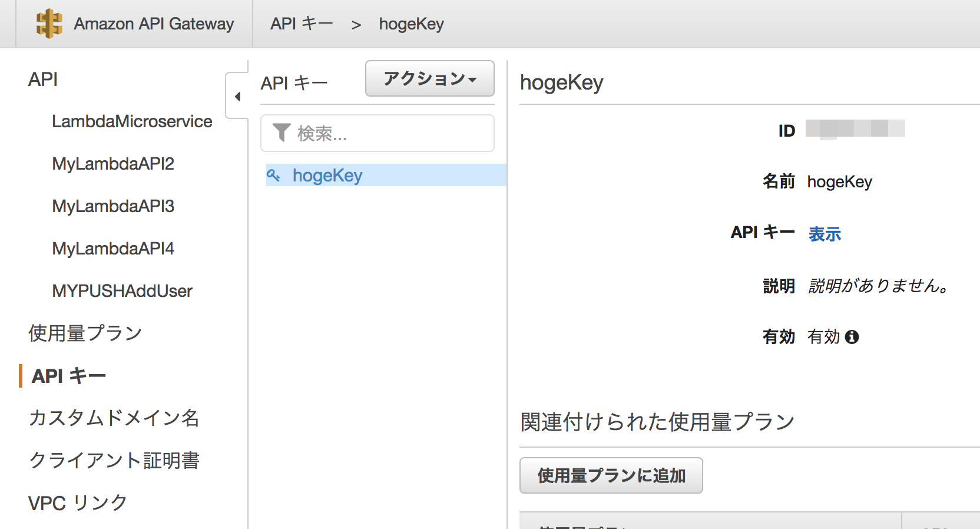This screenshot has height=529, width=980.
Task: Click the hogeKey detail heading
Action: tap(562, 83)
